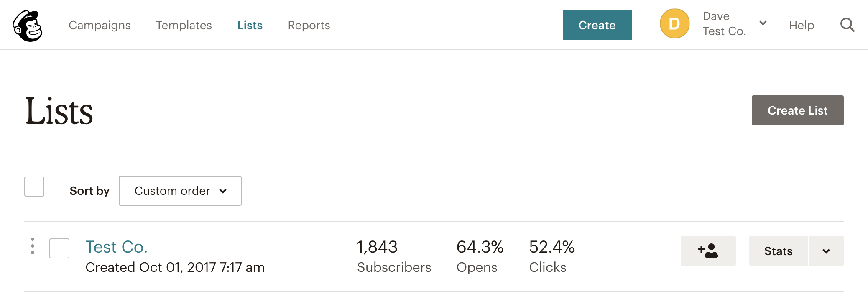This screenshot has height=307, width=868.
Task: Open the Sort by Custom order dropdown
Action: [x=180, y=191]
